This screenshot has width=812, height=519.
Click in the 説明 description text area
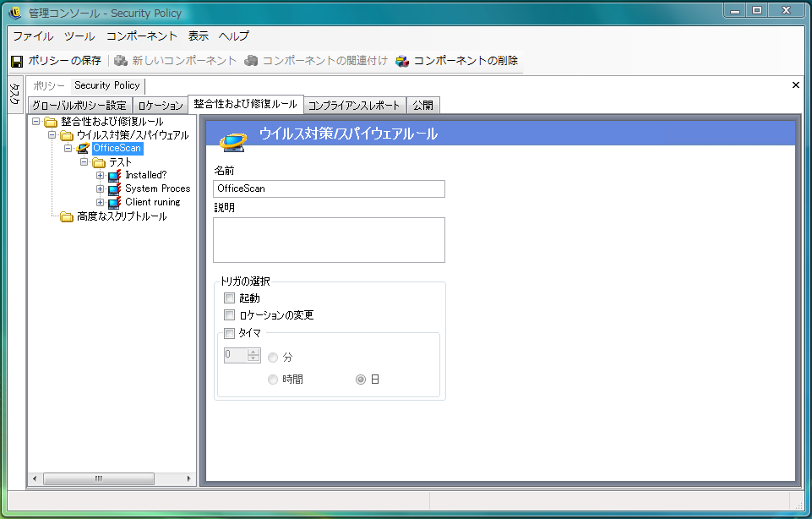tap(329, 240)
